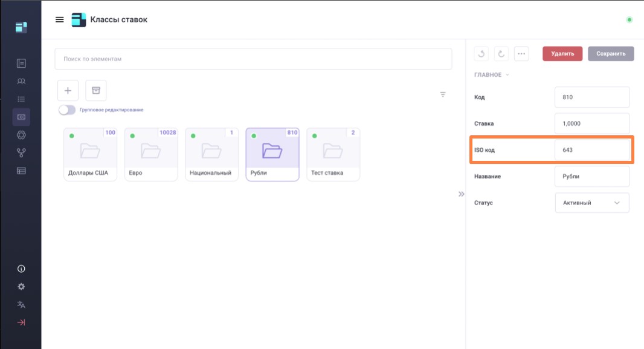Open the Статус dropdown showing Активный
Image resolution: width=644 pixels, height=349 pixels.
click(591, 203)
